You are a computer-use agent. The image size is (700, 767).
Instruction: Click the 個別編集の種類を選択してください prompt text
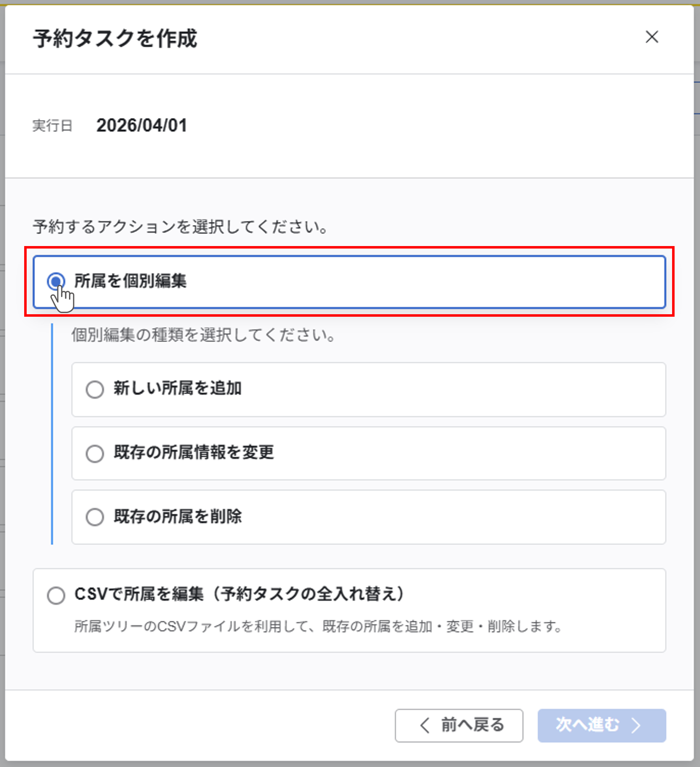203,335
